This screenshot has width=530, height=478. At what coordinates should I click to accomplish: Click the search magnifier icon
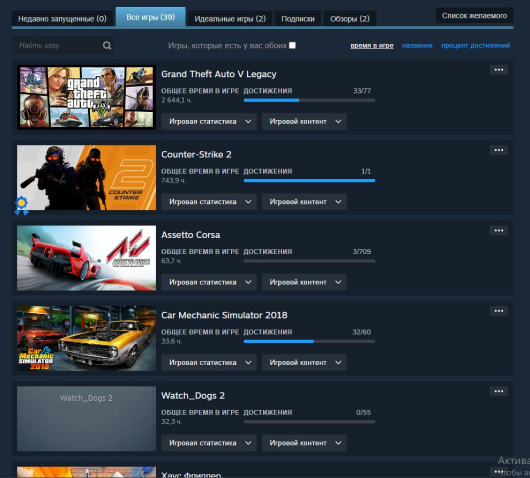click(107, 45)
